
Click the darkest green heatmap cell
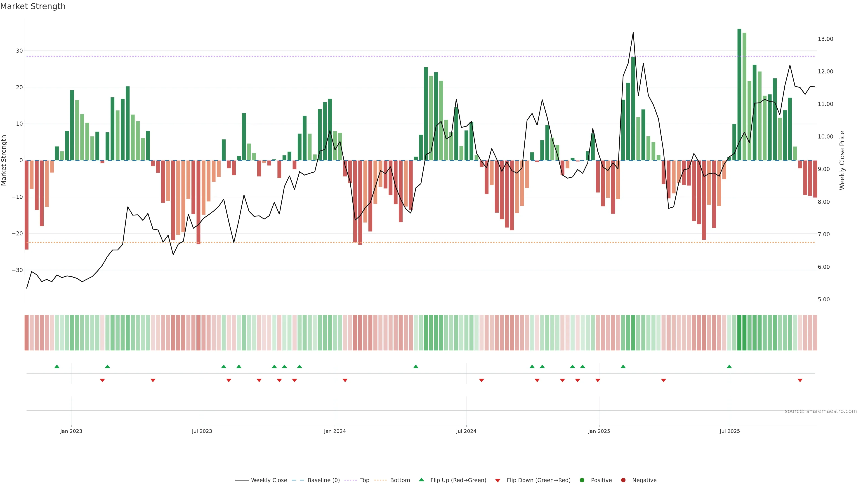point(739,332)
